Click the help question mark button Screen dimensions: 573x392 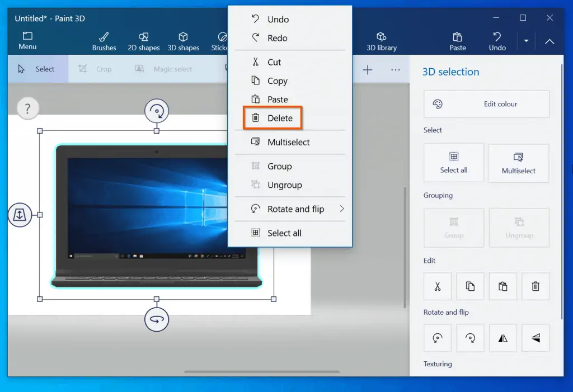(27, 108)
